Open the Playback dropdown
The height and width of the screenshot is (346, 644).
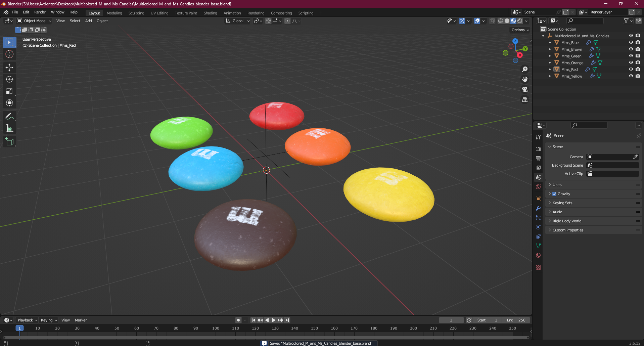point(27,320)
